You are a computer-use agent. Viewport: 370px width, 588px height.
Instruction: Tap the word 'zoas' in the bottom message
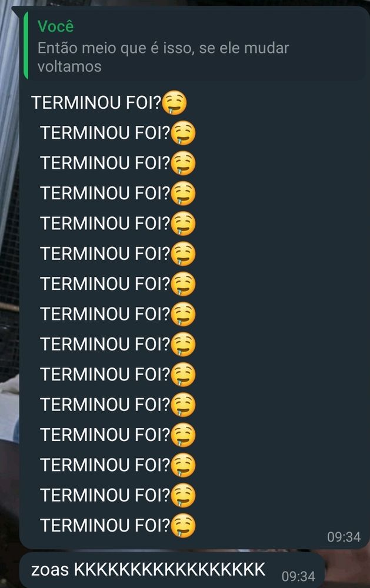tap(50, 570)
